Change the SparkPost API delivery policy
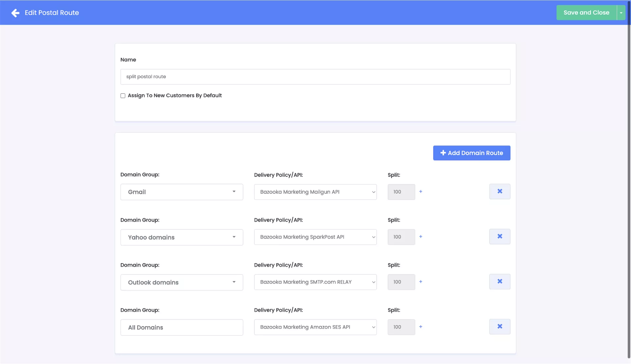The image size is (631, 364). tap(315, 237)
